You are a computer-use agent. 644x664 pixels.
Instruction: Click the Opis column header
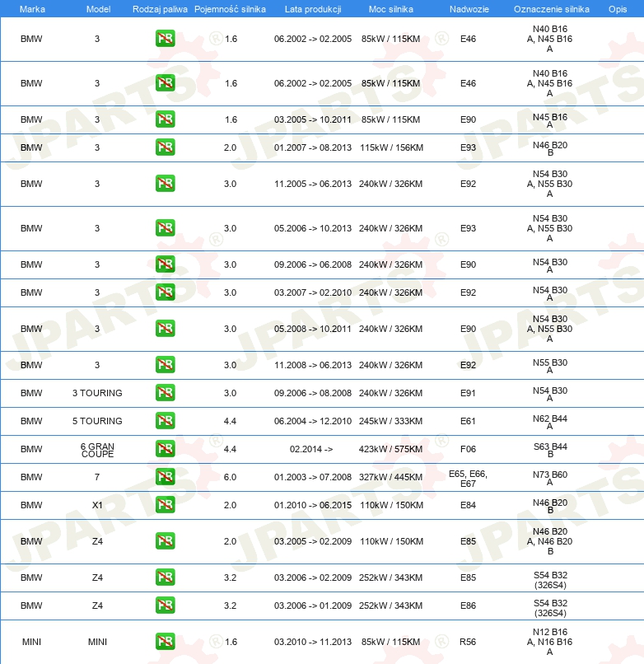(618, 9)
